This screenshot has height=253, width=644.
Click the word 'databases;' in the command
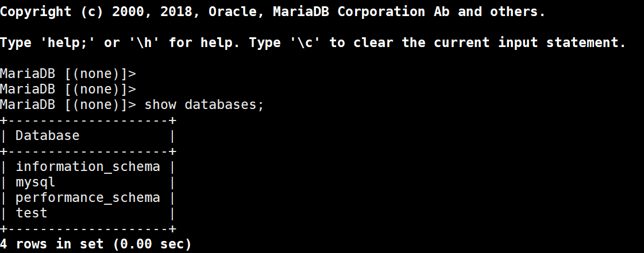tap(224, 104)
